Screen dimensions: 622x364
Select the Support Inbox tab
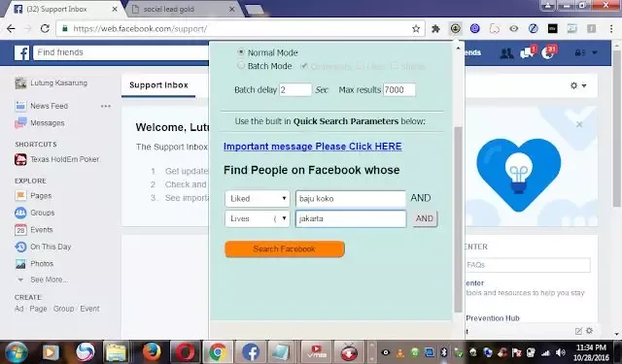(158, 85)
